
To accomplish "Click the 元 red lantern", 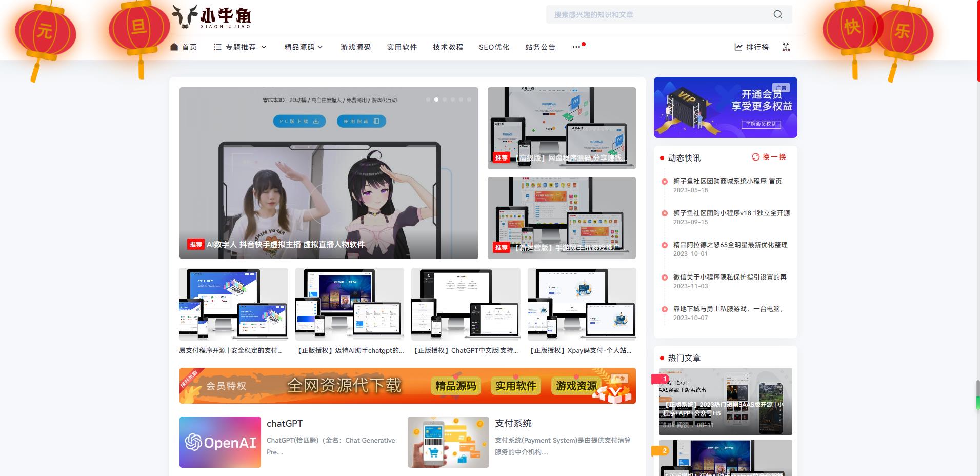I will tap(45, 32).
